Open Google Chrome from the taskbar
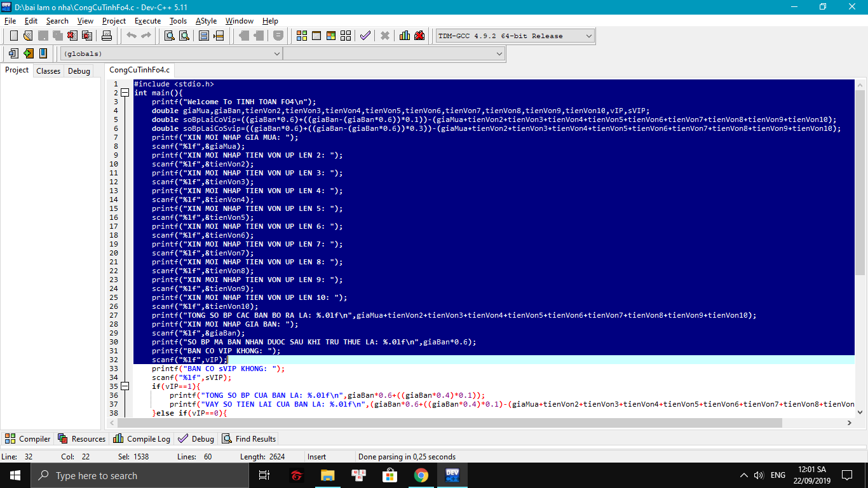 point(421,475)
